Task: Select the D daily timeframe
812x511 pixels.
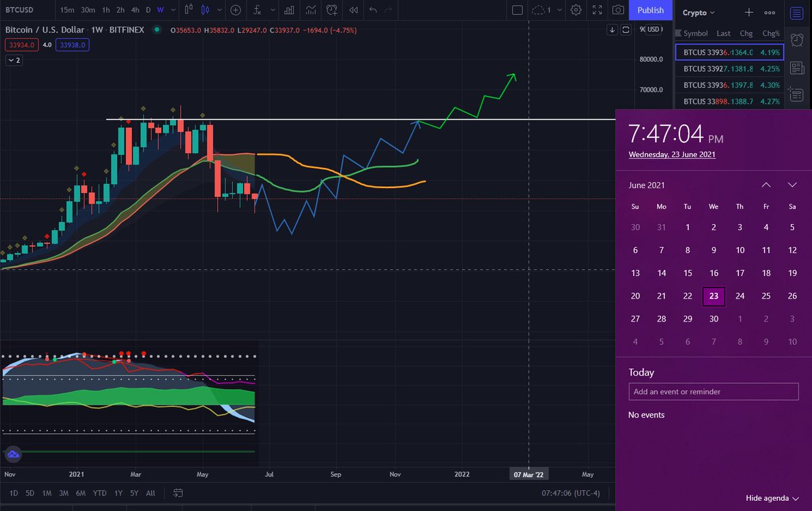Action: (x=148, y=10)
